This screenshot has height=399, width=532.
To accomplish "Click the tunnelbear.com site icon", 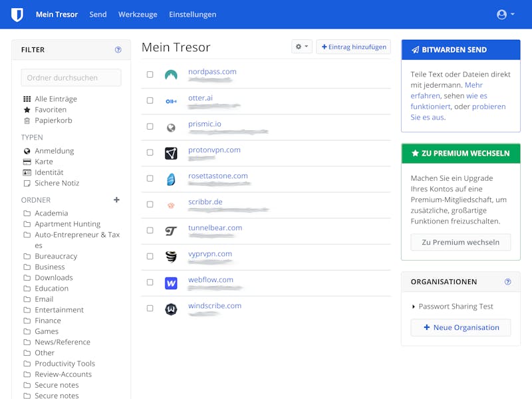I will click(171, 231).
